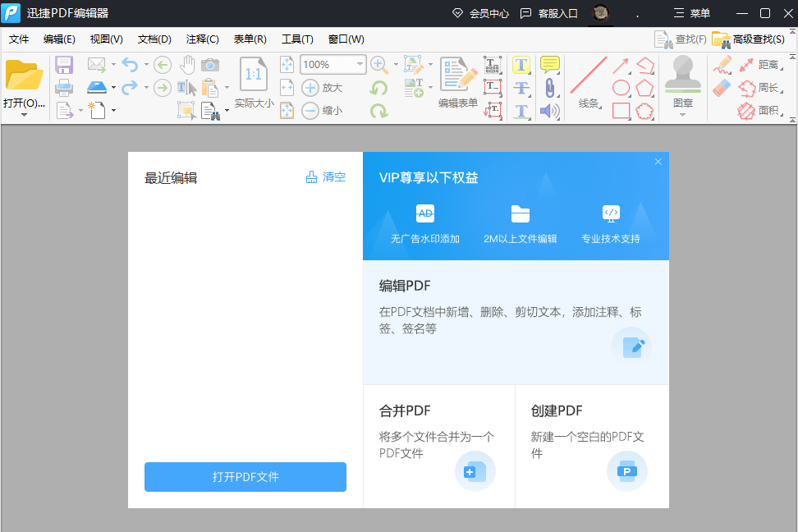798x532 pixels.
Task: Select the 距离 distance measure tool
Action: [761, 65]
